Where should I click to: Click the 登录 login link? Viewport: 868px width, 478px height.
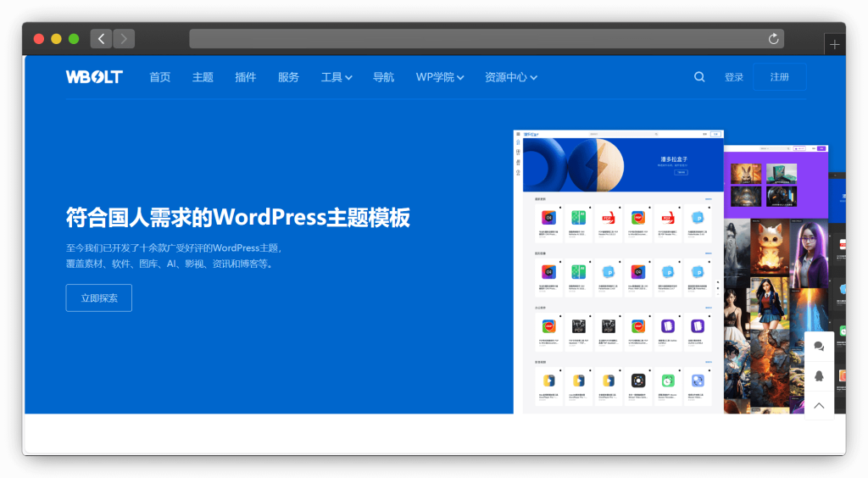(734, 77)
